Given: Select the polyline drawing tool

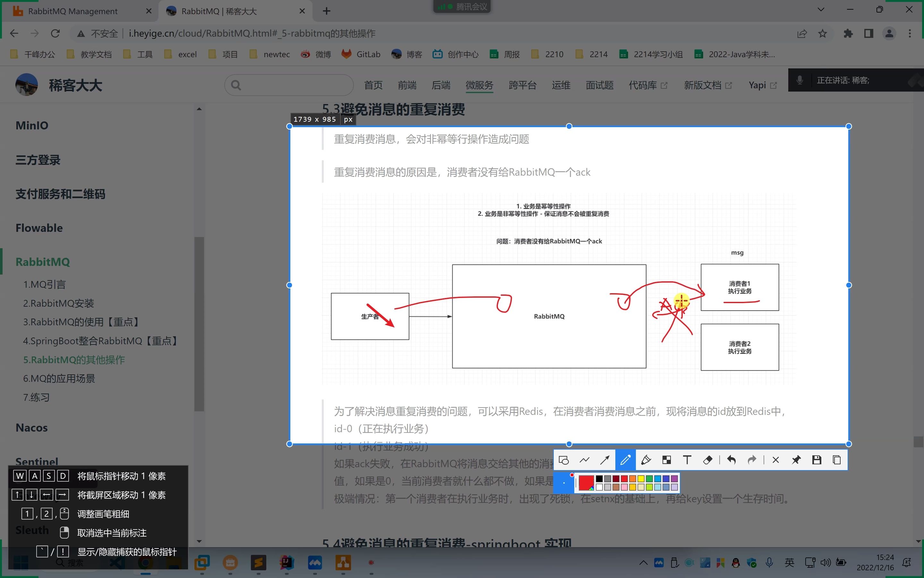Looking at the screenshot, I should 585,460.
